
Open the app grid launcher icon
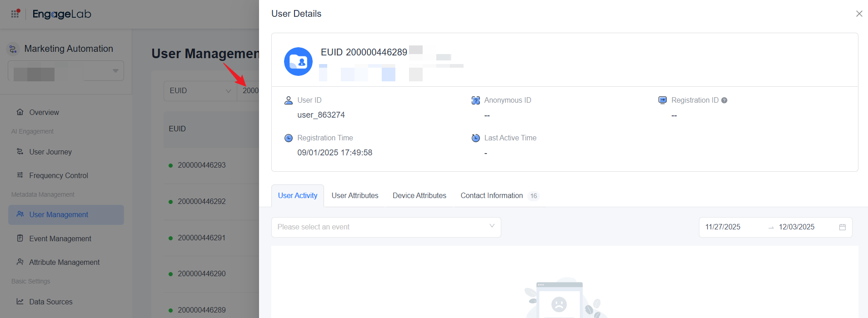15,14
